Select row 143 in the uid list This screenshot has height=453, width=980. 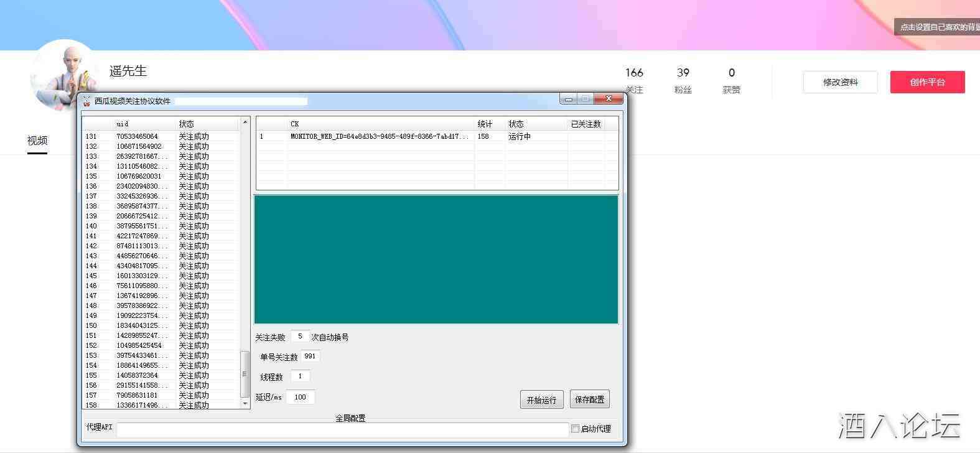click(161, 256)
